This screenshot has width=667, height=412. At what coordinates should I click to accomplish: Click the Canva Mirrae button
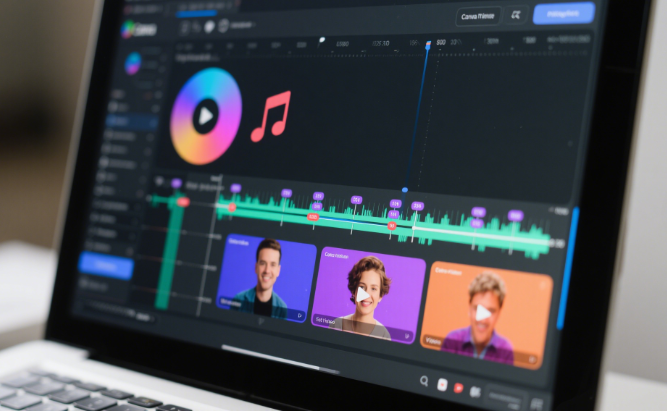(x=478, y=17)
